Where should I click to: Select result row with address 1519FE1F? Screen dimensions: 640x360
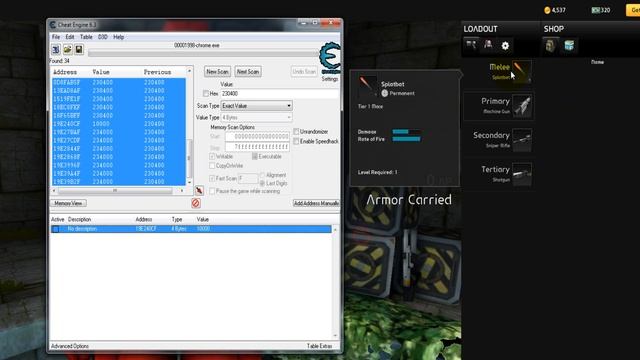point(118,99)
